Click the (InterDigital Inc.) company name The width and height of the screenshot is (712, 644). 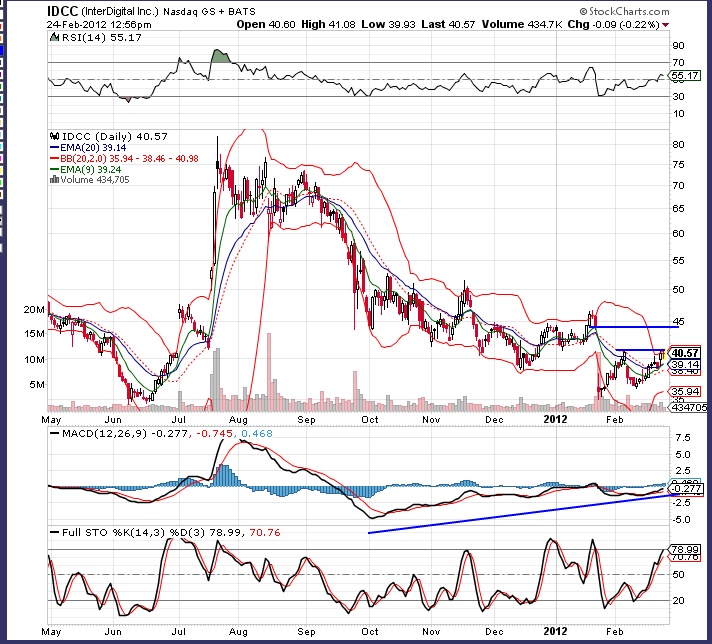(120, 11)
